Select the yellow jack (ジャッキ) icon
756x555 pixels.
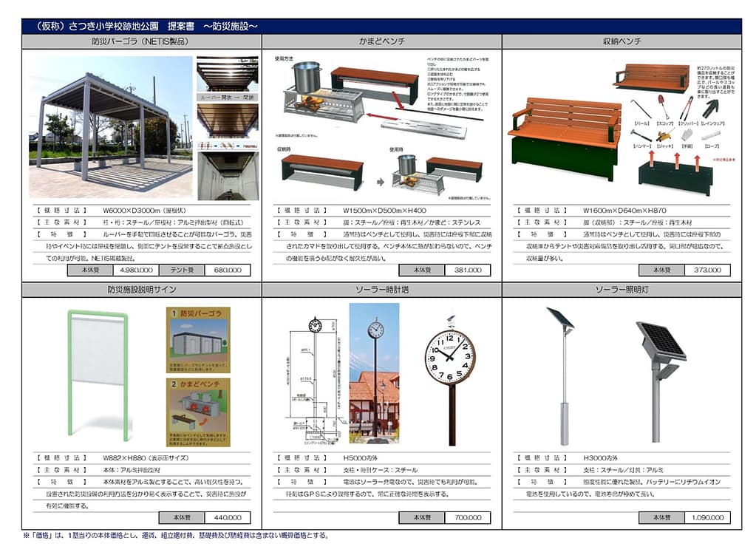click(664, 136)
